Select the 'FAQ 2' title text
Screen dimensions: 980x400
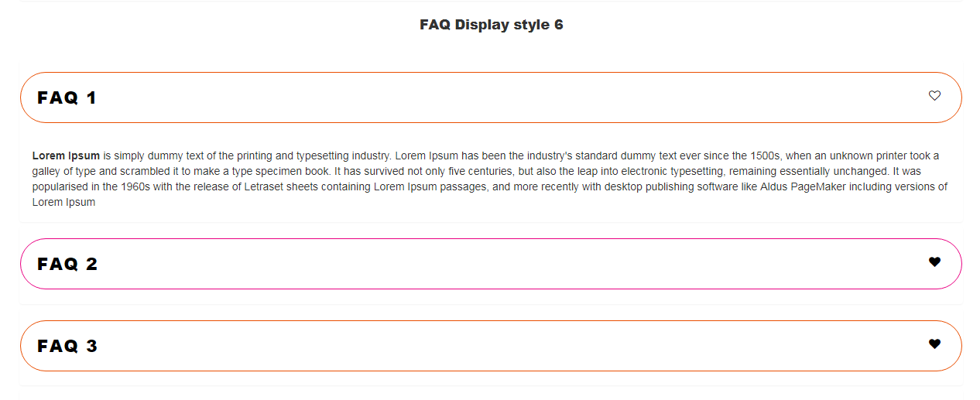click(68, 264)
